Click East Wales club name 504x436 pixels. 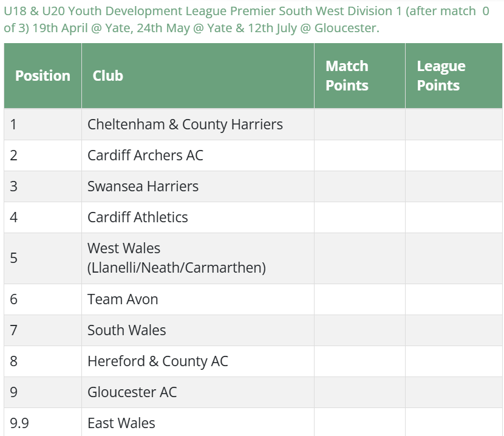pos(121,423)
